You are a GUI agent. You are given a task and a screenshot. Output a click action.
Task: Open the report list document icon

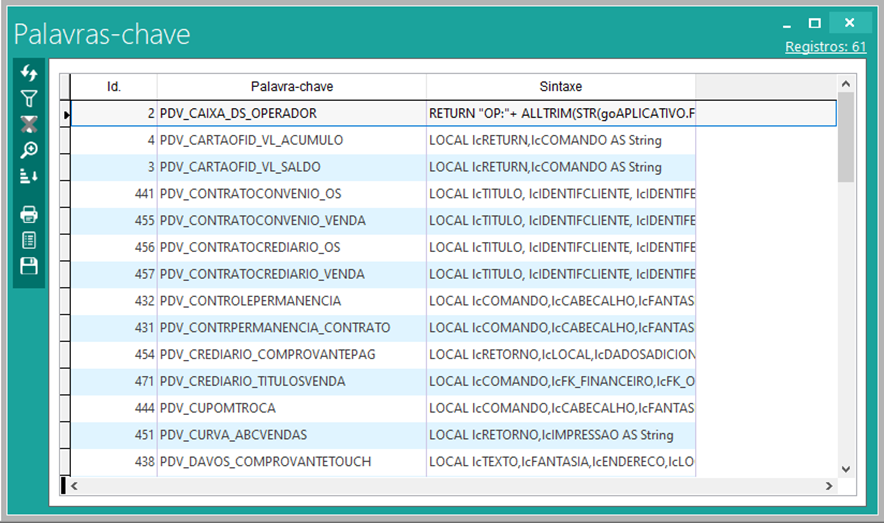(x=29, y=240)
